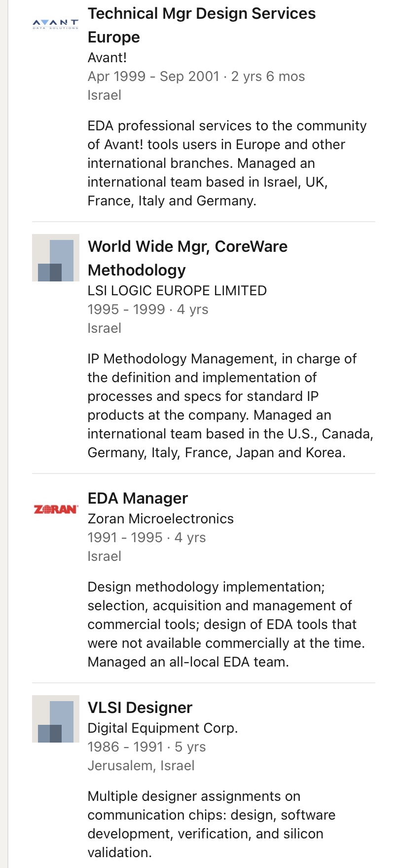Click the Zoran Microelectronics company name
Screen dimensions: 398x868
(x=160, y=518)
